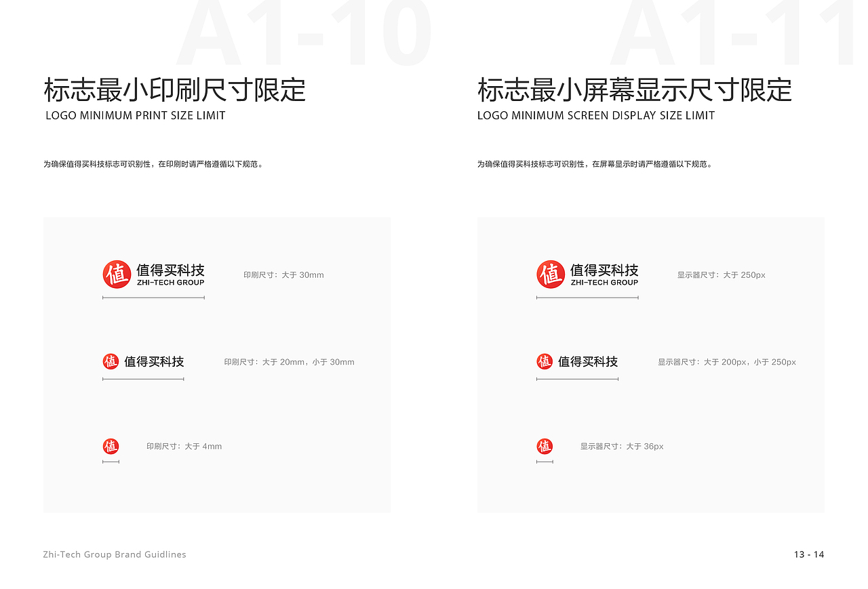Click ZHI-TECH GROUP text in the print-size logo
The width and height of the screenshot is (868, 589).
170,283
